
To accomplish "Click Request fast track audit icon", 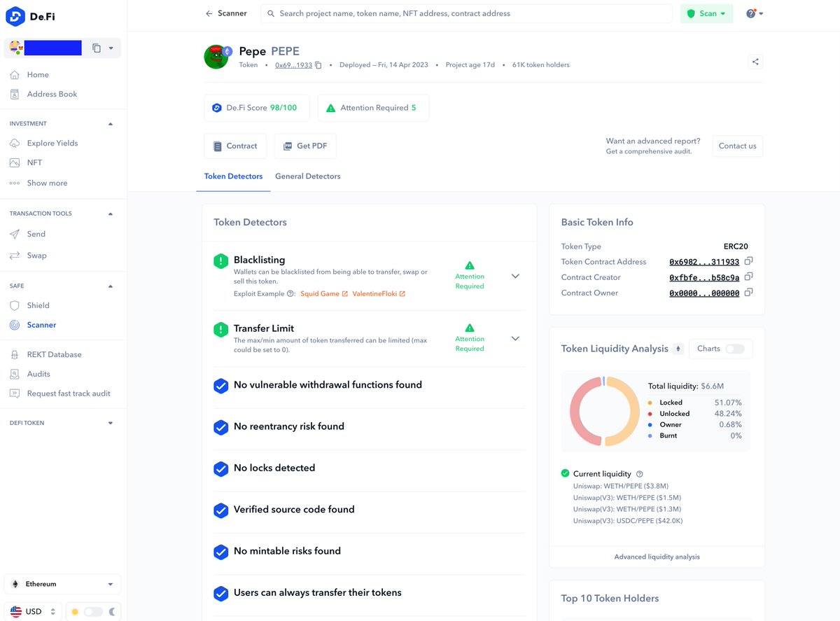I will [x=15, y=393].
